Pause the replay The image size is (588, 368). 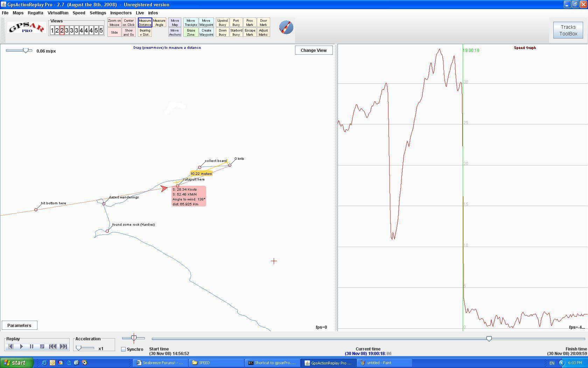coord(31,346)
